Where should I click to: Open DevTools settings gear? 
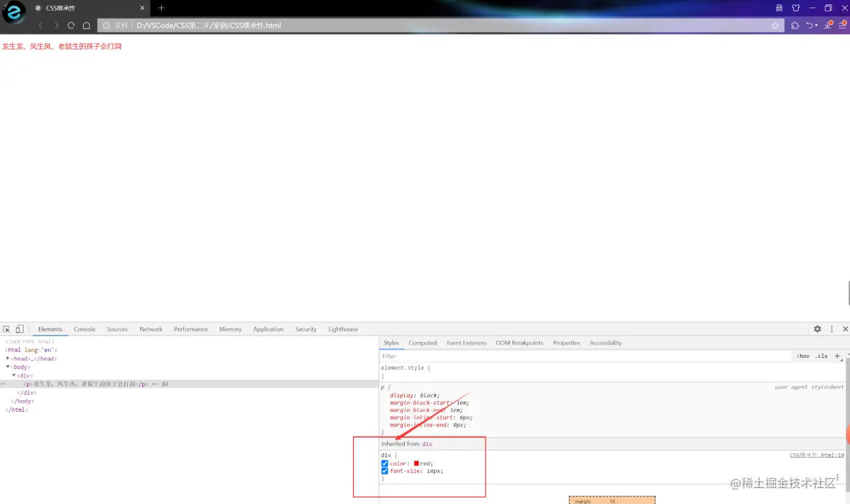coord(817,329)
